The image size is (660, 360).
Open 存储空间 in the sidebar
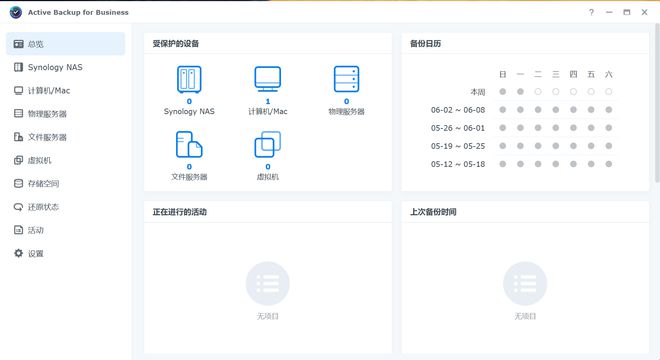click(x=65, y=184)
